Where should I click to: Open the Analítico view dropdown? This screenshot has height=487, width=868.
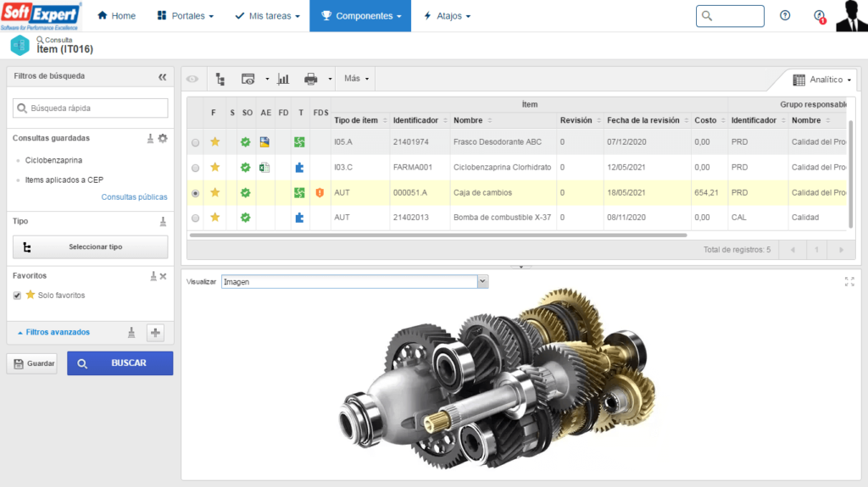(x=821, y=80)
